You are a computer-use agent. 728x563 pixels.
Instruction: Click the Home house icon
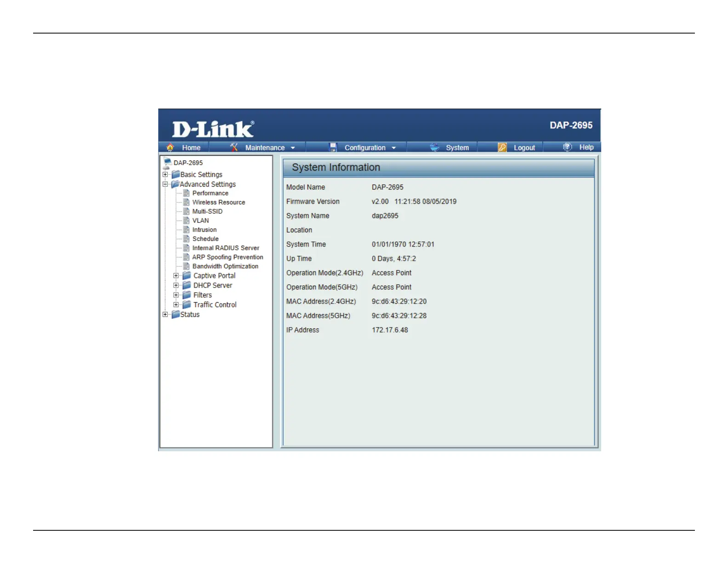pyautogui.click(x=170, y=147)
